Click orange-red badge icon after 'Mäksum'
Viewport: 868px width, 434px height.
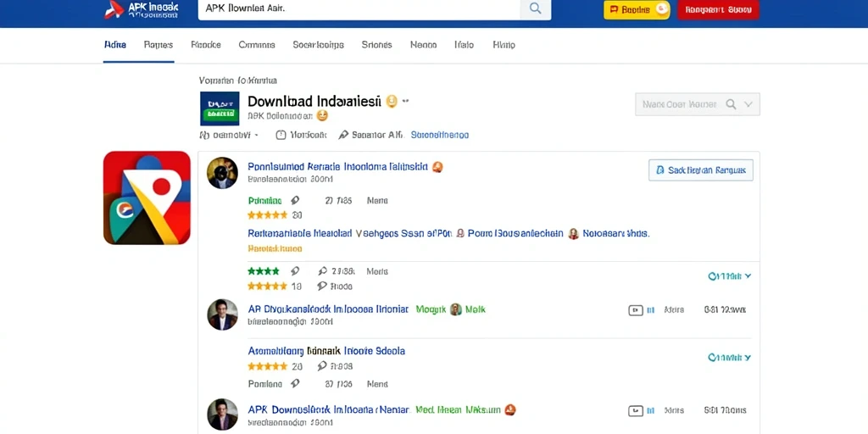point(510,409)
